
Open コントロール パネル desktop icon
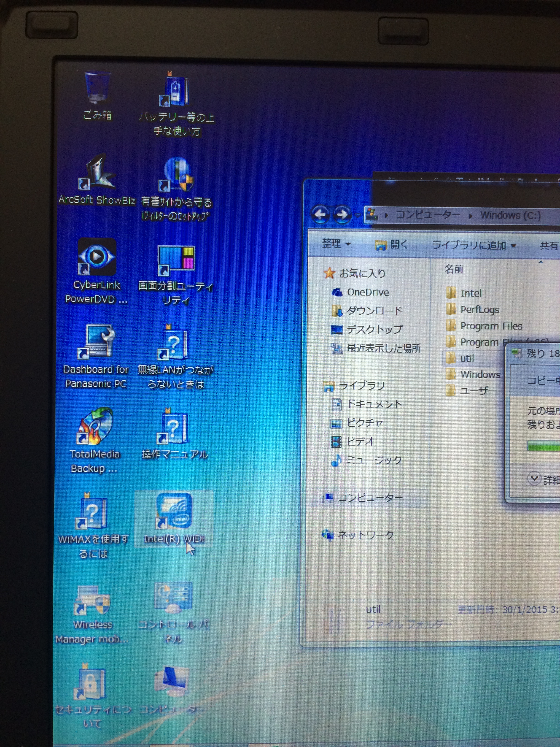pyautogui.click(x=173, y=613)
